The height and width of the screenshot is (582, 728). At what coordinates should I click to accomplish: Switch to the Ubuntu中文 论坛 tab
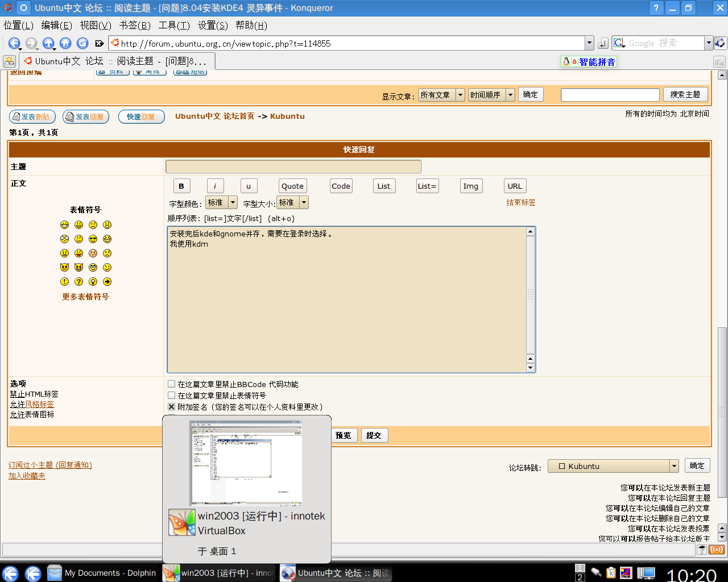(117, 61)
